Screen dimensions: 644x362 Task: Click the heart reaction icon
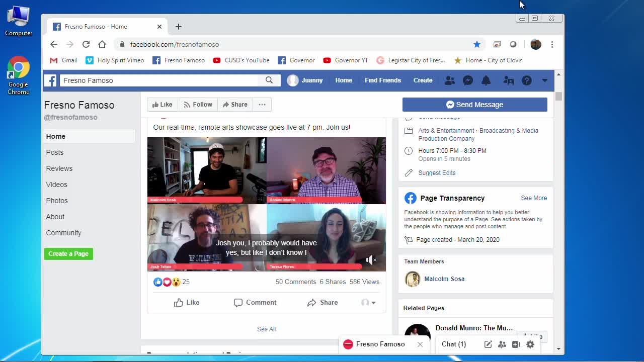pyautogui.click(x=167, y=282)
